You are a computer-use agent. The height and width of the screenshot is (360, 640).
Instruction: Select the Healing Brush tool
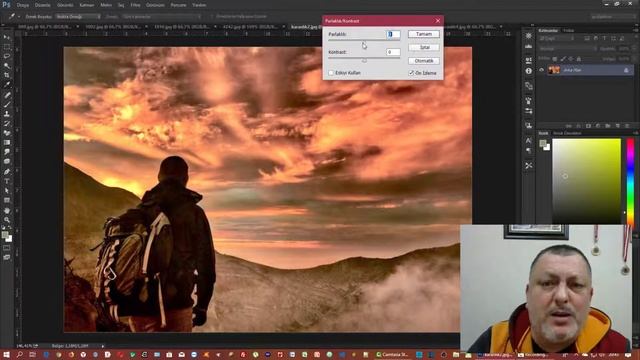pyautogui.click(x=7, y=95)
